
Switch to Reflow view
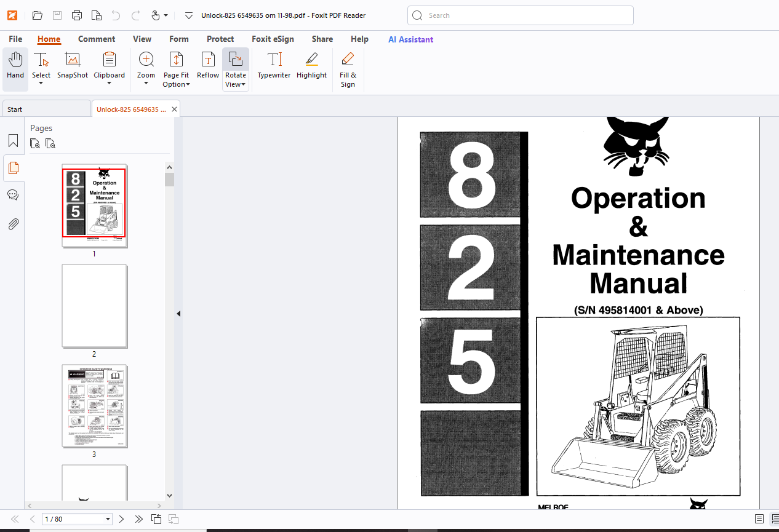click(x=208, y=66)
